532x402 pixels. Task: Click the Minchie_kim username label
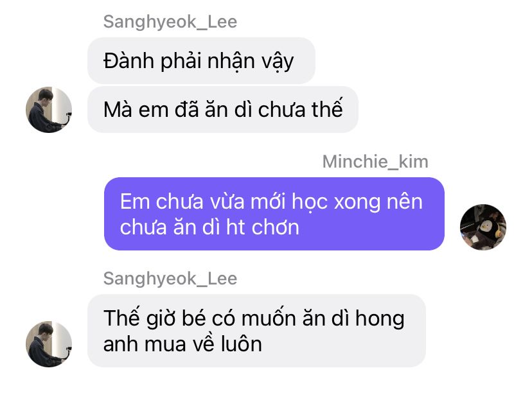[x=375, y=161]
